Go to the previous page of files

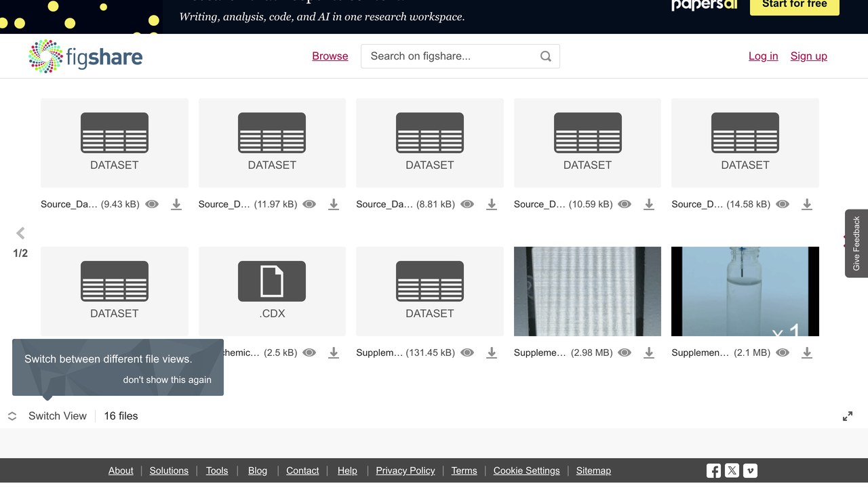tap(20, 233)
